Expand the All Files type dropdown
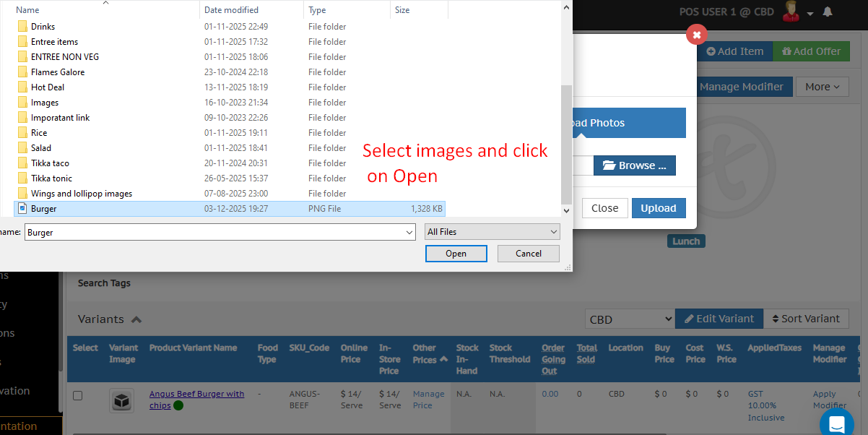The image size is (868, 435). tap(492, 232)
